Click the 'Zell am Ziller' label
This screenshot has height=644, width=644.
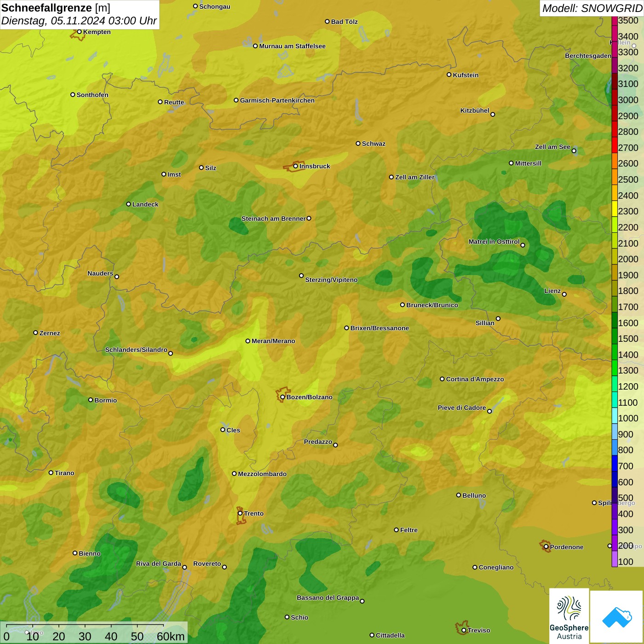(x=414, y=177)
